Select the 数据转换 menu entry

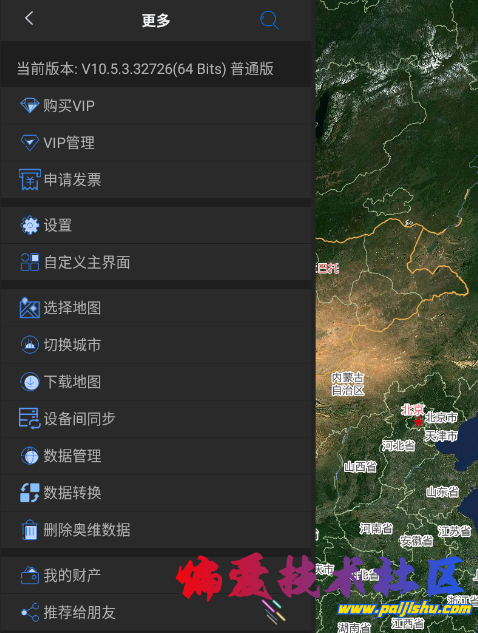pos(156,493)
